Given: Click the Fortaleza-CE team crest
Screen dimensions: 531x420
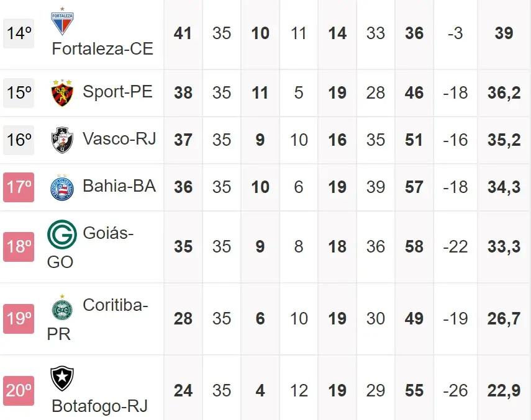Looking at the screenshot, I should pos(61,22).
